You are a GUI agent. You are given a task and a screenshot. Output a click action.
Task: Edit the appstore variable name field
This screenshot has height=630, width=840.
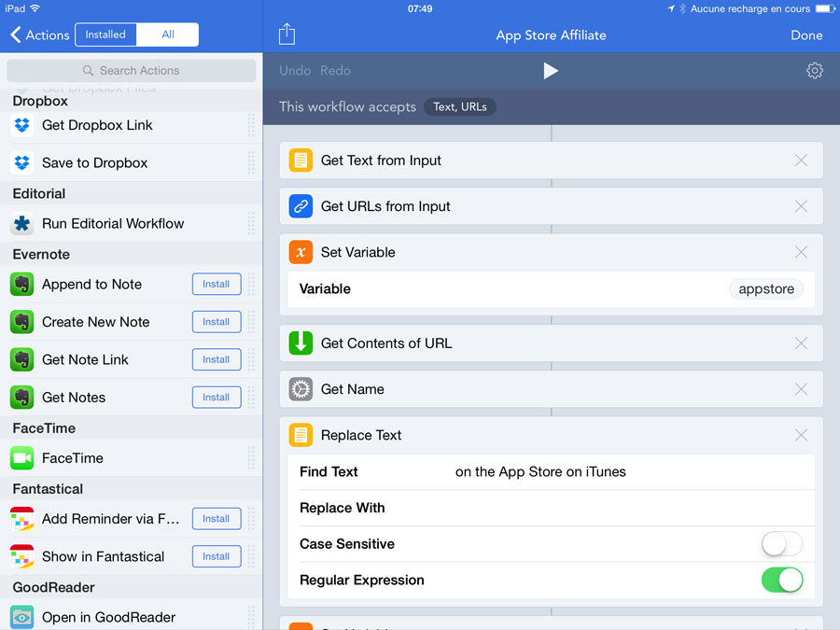pos(766,288)
